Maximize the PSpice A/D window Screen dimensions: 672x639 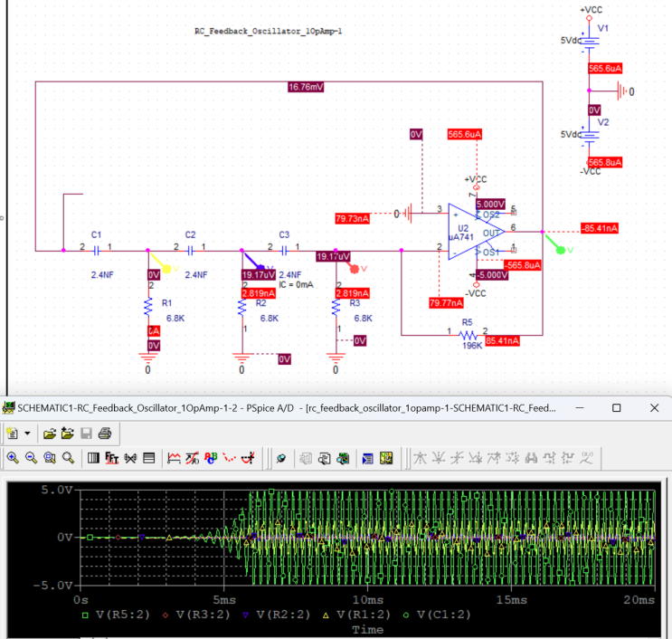617,408
